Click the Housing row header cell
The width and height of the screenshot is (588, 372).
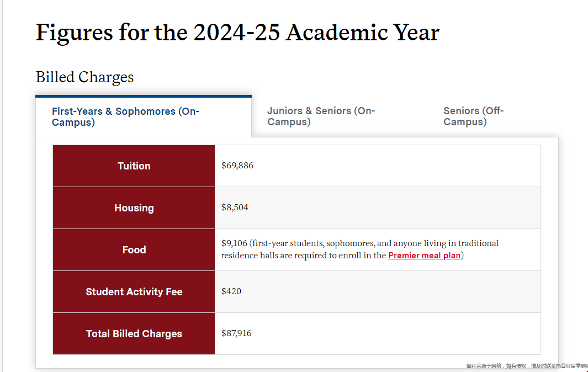tap(134, 208)
